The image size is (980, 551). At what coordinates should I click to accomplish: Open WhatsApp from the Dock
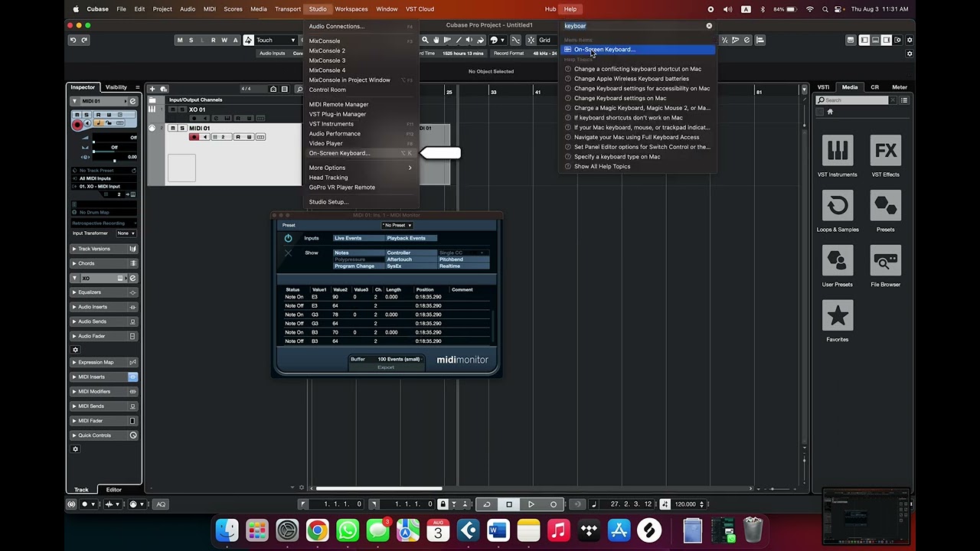coord(347,530)
